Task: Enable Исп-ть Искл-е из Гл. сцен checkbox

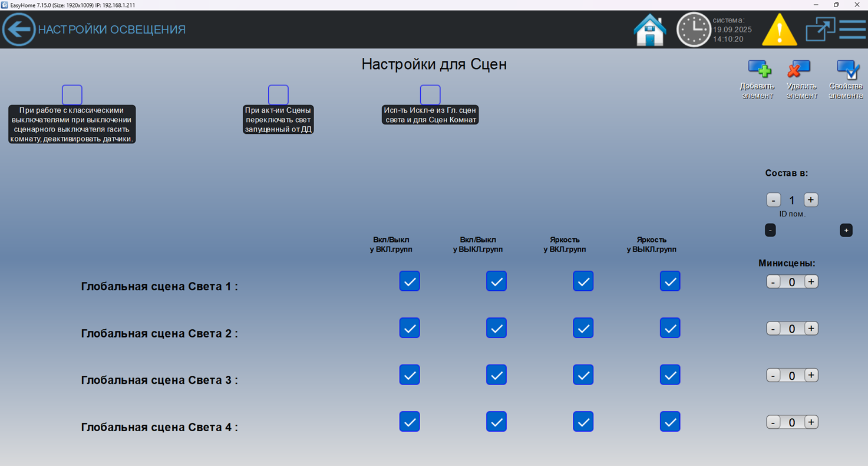Action: [x=430, y=95]
